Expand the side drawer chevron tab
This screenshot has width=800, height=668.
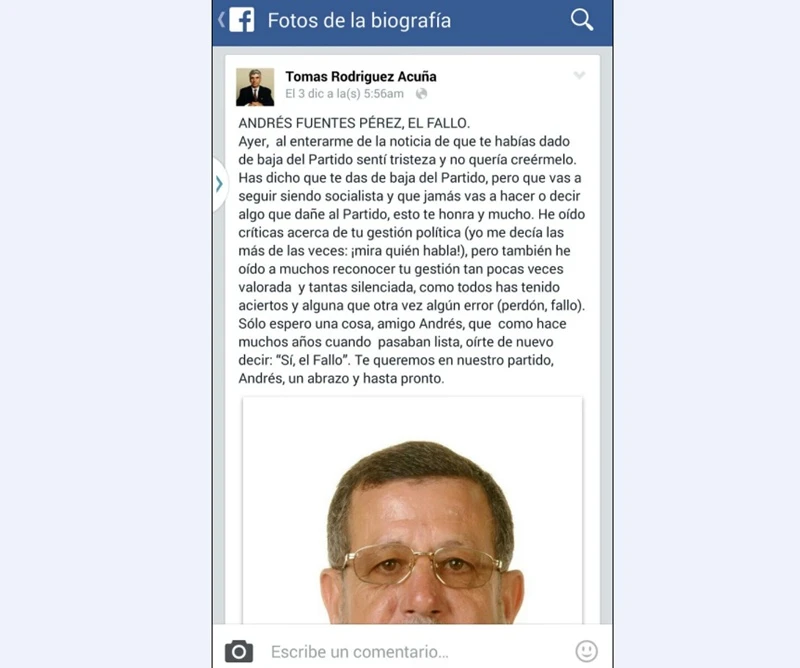[x=219, y=184]
